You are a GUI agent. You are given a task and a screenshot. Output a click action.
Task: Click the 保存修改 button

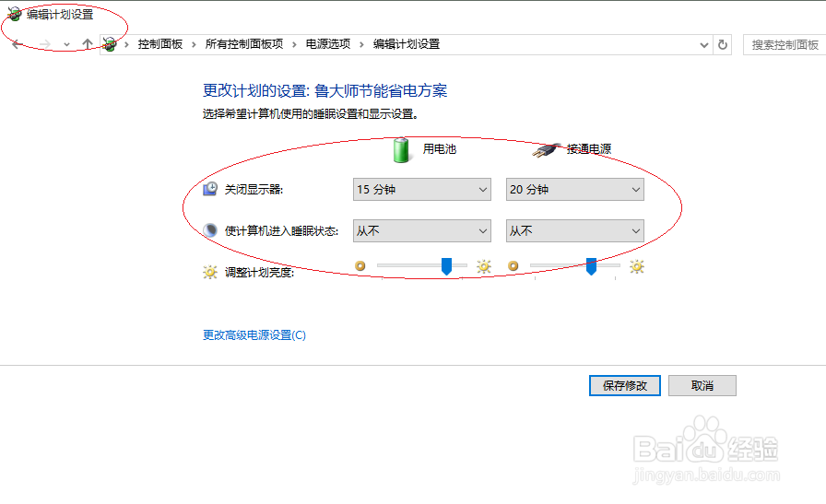click(x=625, y=385)
